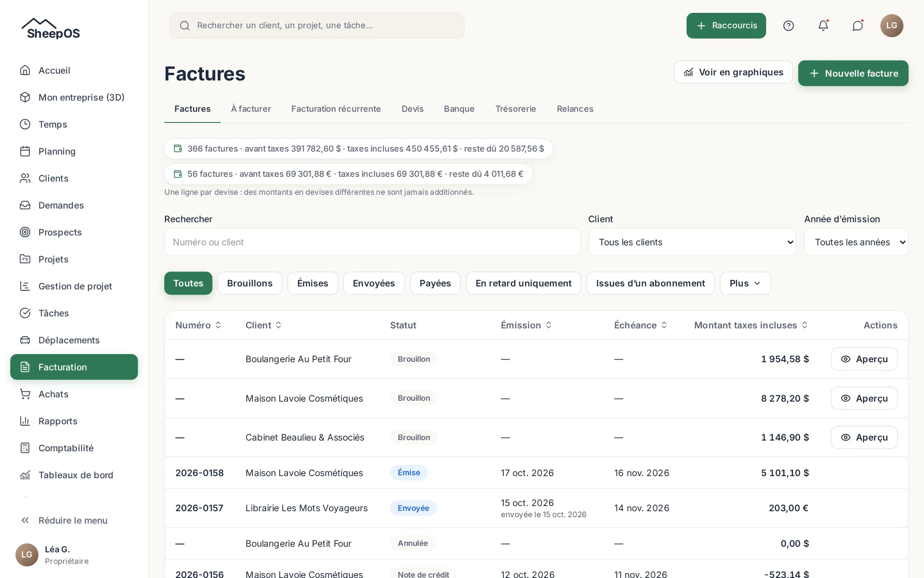Sort table by Émission column
The width and height of the screenshot is (924, 578).
tap(526, 325)
